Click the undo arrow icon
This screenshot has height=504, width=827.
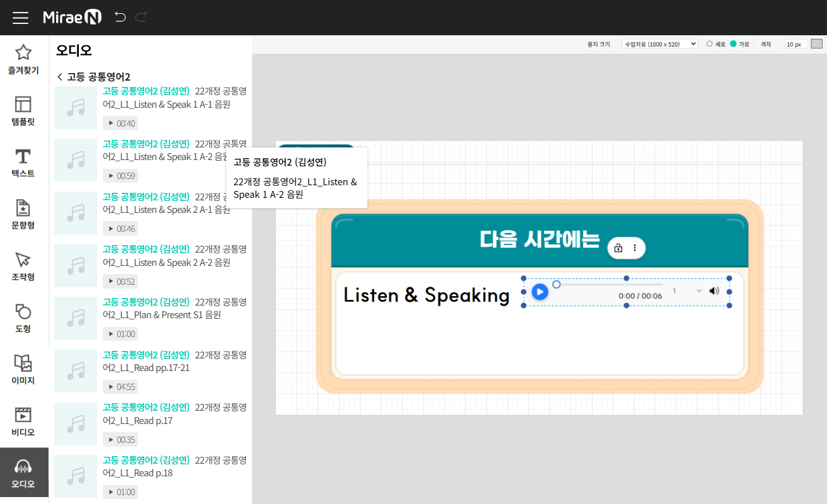click(x=120, y=17)
